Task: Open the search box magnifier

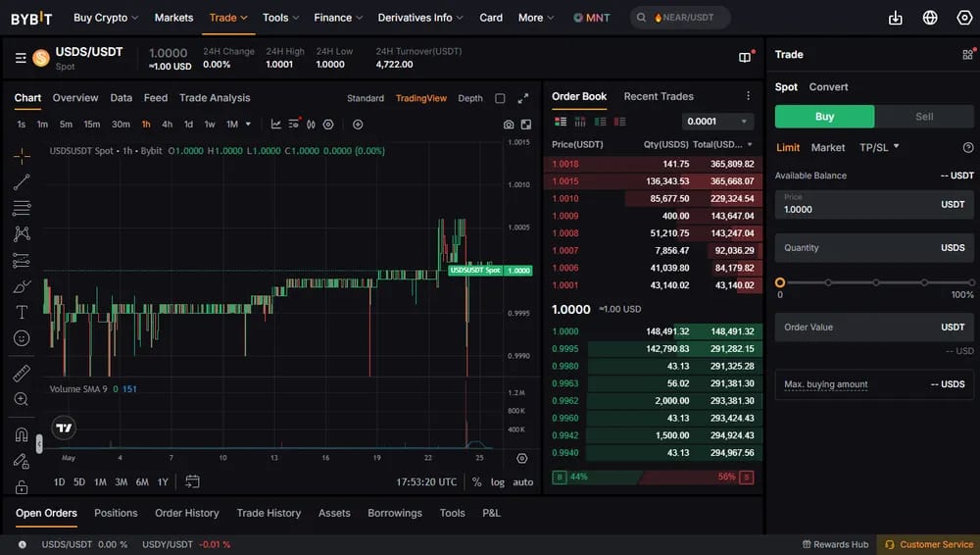Action: (641, 18)
